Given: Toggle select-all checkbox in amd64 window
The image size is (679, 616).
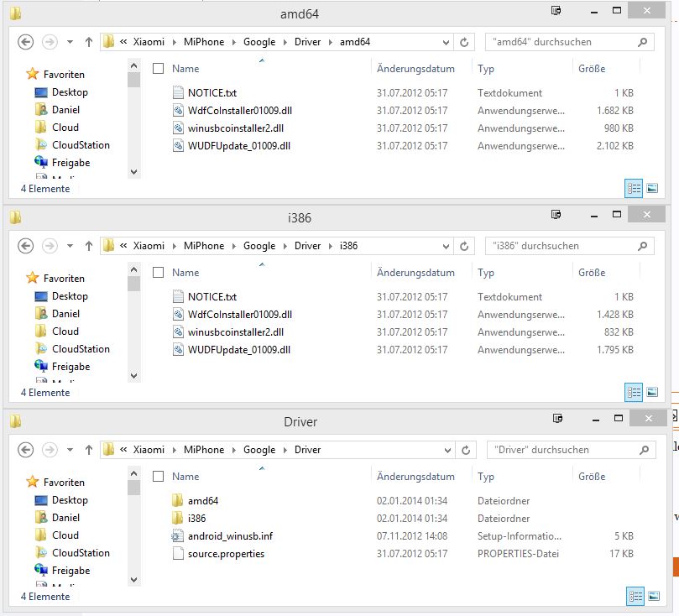Looking at the screenshot, I should 159,68.
